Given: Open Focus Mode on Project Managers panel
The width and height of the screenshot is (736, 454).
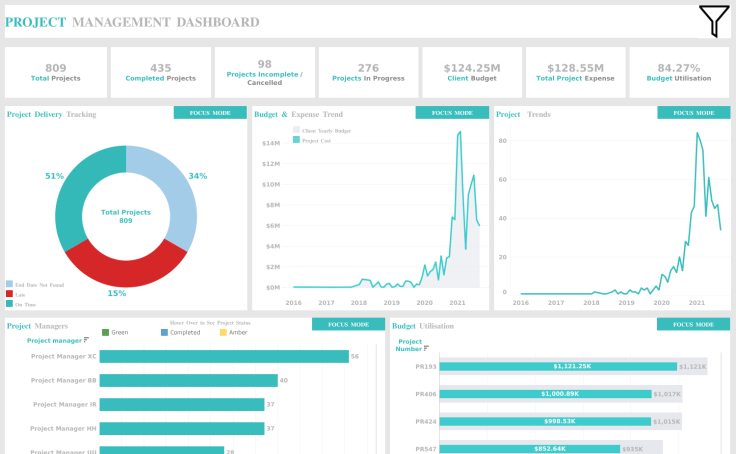Looking at the screenshot, I should tap(348, 324).
